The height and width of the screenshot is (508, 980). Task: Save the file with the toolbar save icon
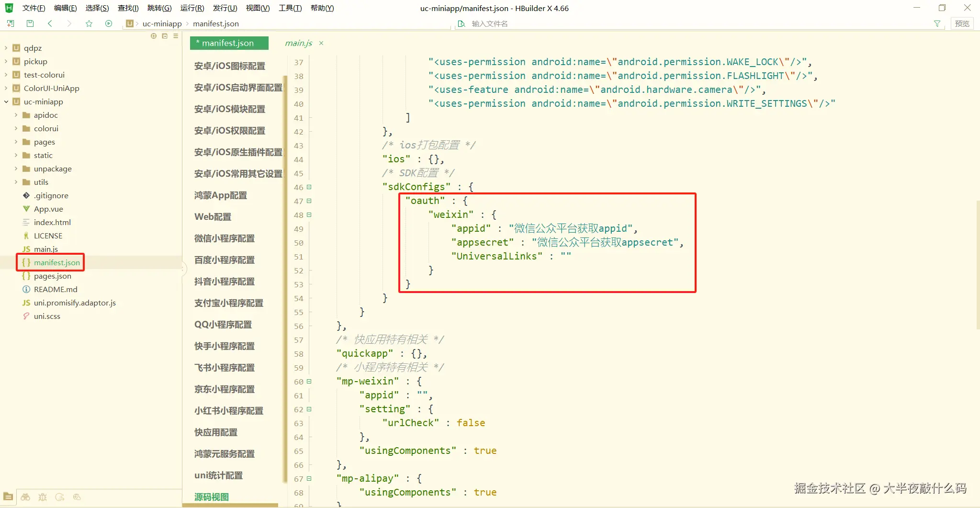(30, 23)
